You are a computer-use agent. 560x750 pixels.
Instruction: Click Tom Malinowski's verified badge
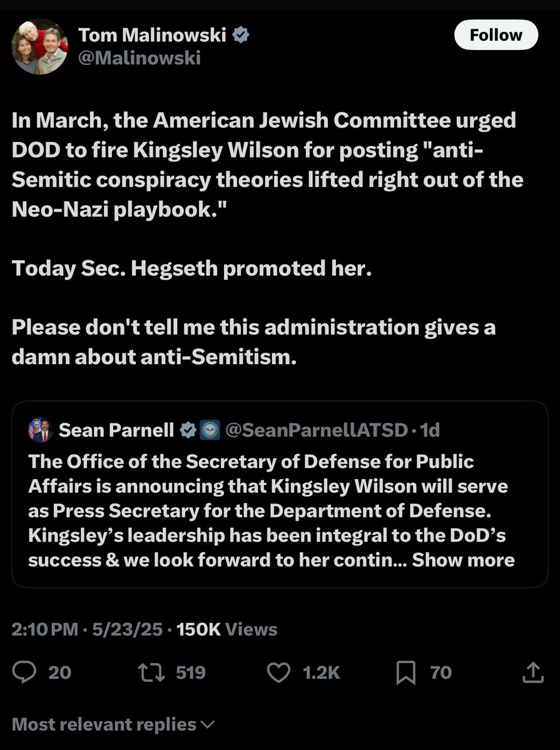point(241,36)
